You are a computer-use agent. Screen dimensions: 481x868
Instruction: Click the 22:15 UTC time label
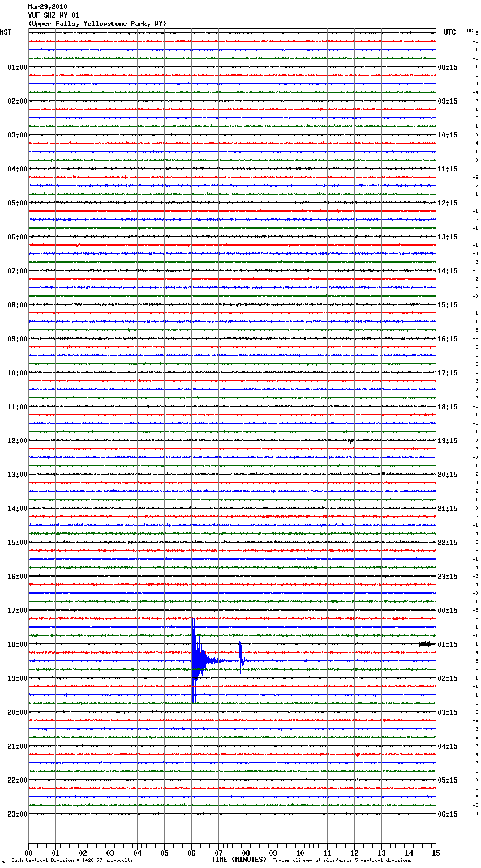(x=448, y=543)
